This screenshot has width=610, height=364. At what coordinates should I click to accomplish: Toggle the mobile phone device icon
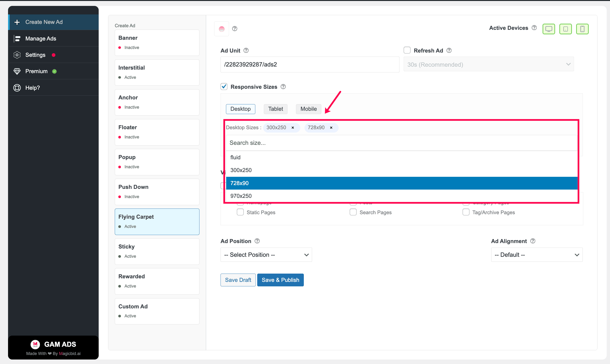tap(582, 29)
